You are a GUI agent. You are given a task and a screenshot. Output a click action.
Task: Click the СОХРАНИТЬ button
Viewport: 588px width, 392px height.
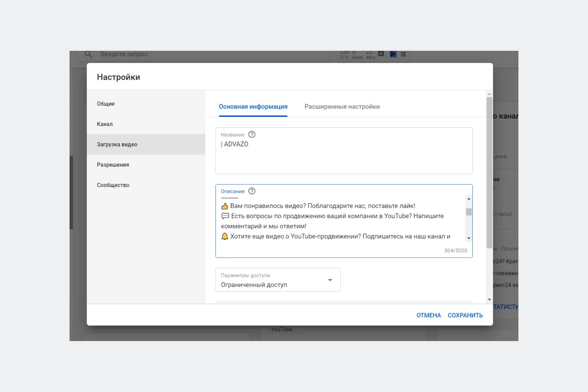pyautogui.click(x=465, y=315)
